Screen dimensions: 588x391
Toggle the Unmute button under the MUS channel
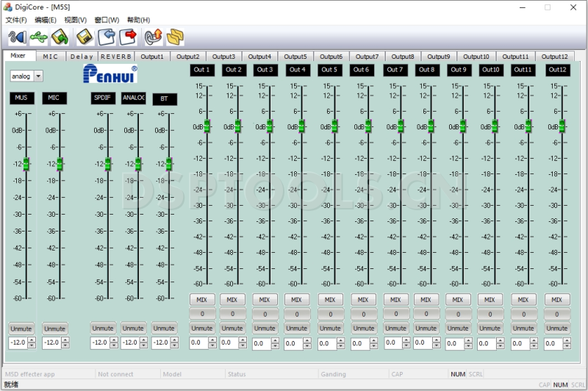[21, 329]
